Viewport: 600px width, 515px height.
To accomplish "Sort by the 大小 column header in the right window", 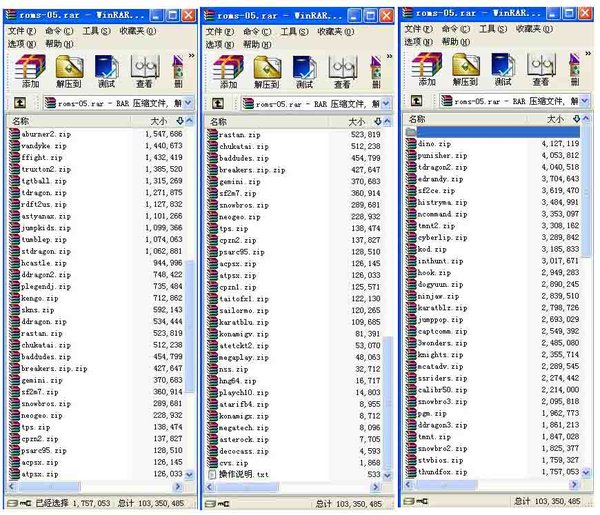I will (x=555, y=119).
